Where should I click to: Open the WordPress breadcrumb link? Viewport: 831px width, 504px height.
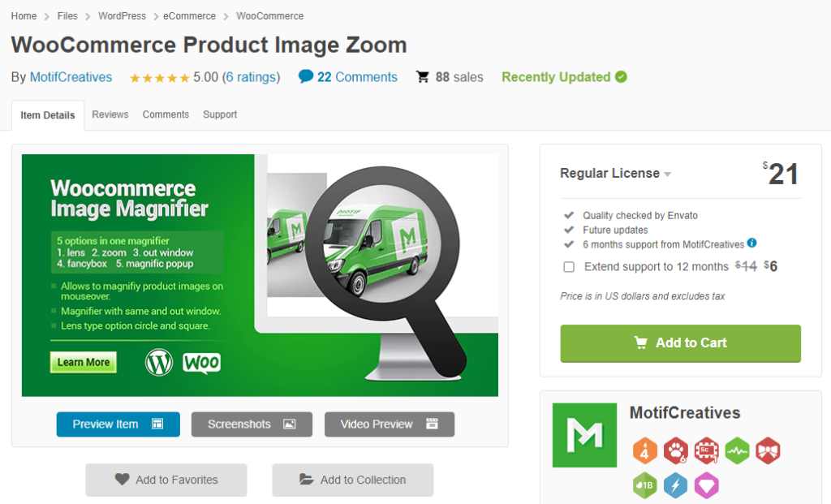click(x=122, y=16)
